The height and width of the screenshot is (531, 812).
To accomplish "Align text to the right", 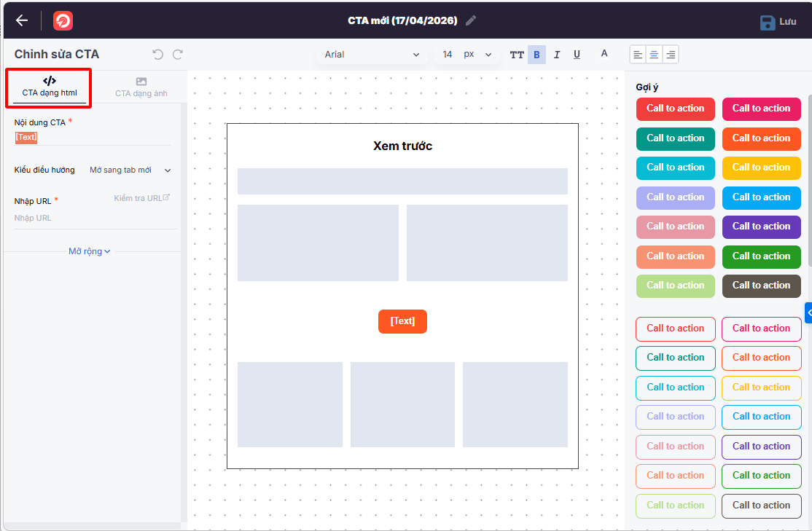I will [x=670, y=55].
